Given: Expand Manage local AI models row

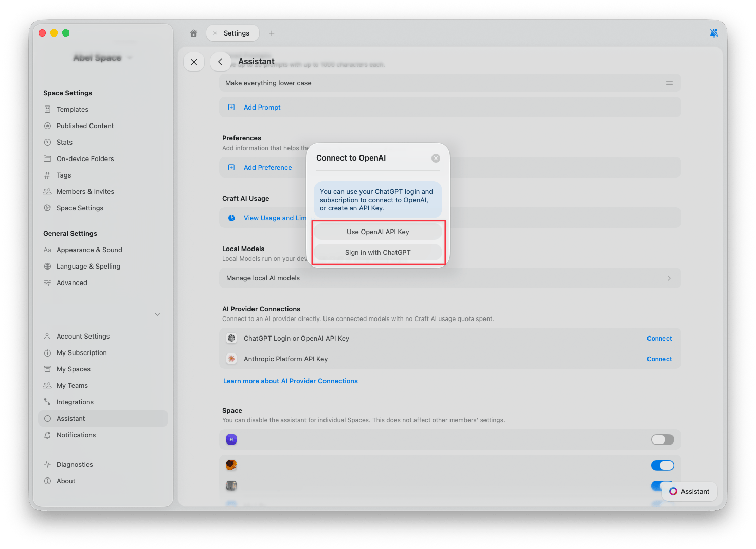Looking at the screenshot, I should 450,278.
